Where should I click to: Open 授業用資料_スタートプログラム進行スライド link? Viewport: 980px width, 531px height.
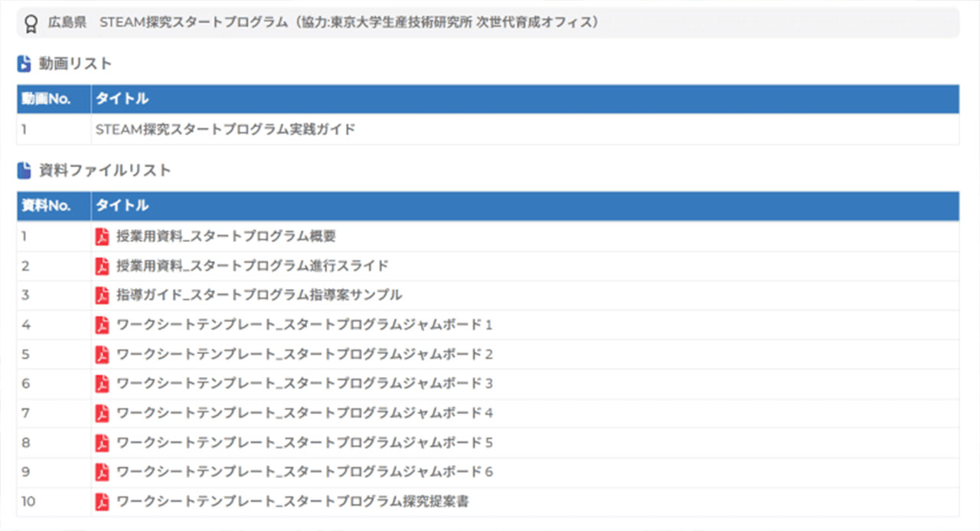252,266
